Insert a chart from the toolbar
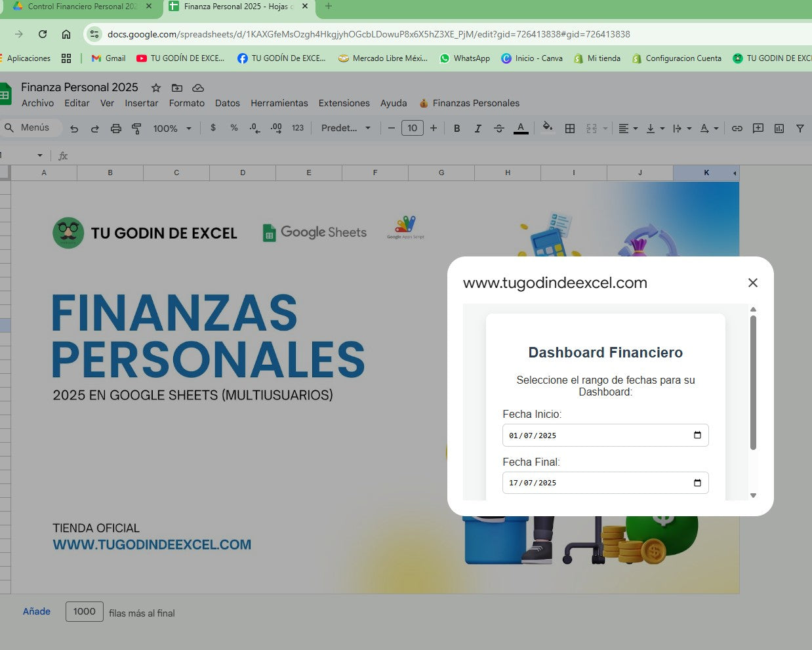The image size is (812, 650). 779,129
